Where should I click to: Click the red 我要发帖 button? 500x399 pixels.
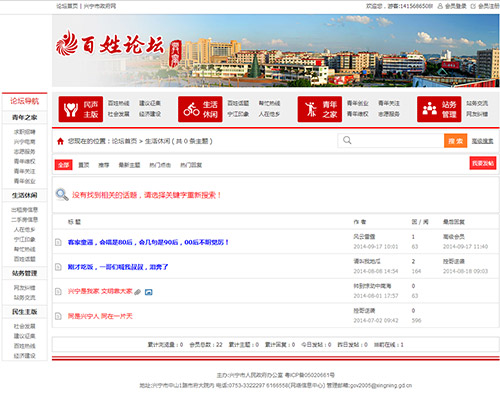coord(483,163)
